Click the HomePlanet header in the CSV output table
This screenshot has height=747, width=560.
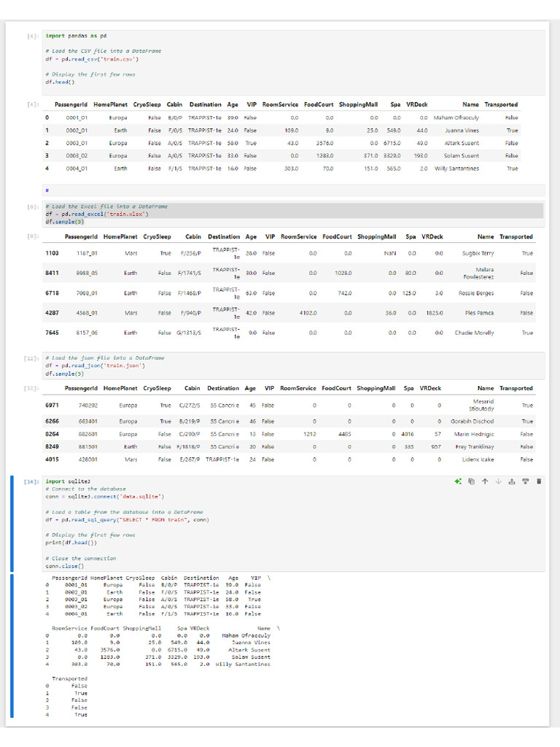[x=110, y=104]
